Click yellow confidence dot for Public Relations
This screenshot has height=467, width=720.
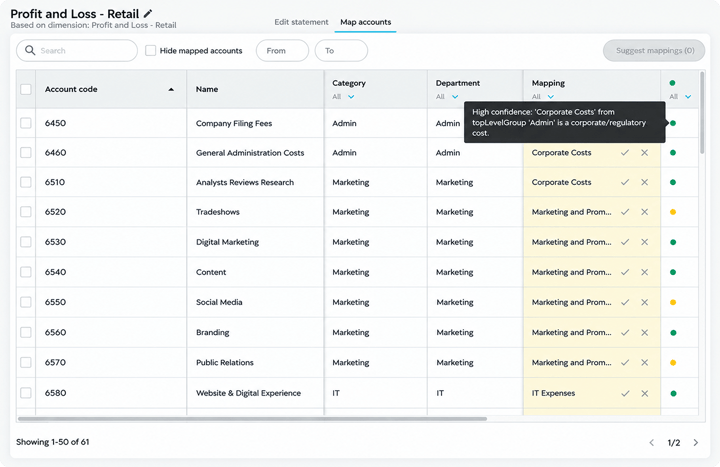coord(673,362)
